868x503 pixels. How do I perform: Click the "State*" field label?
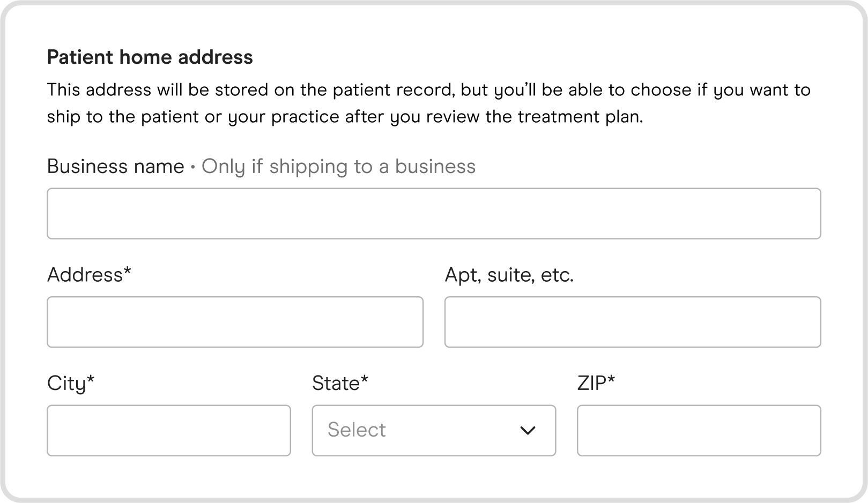coord(340,384)
